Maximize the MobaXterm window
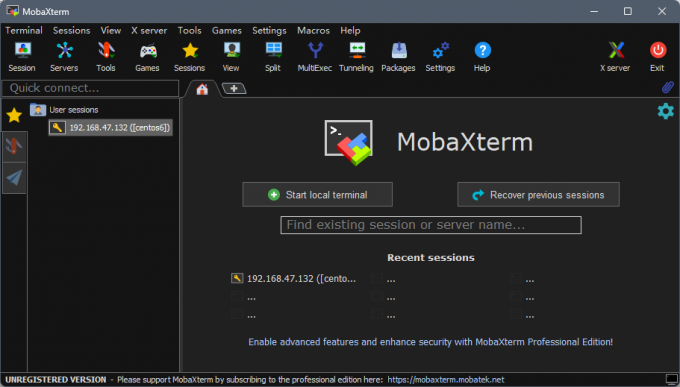The width and height of the screenshot is (680, 387). (628, 11)
